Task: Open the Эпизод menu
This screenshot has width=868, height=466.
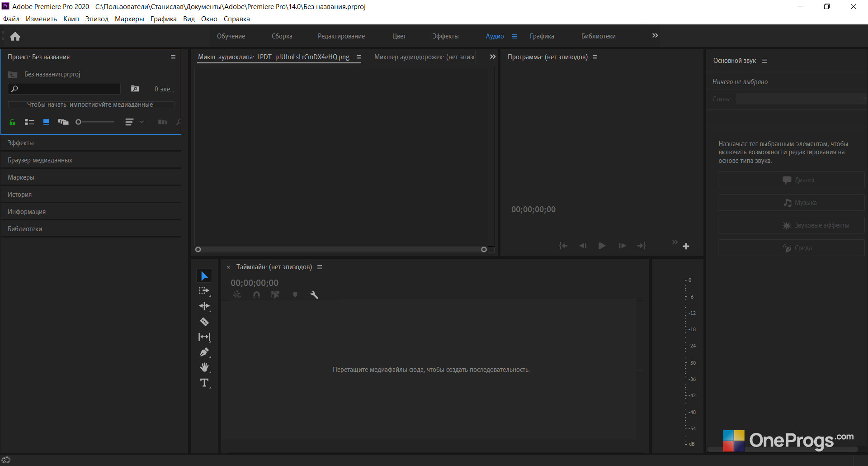Action: point(97,19)
